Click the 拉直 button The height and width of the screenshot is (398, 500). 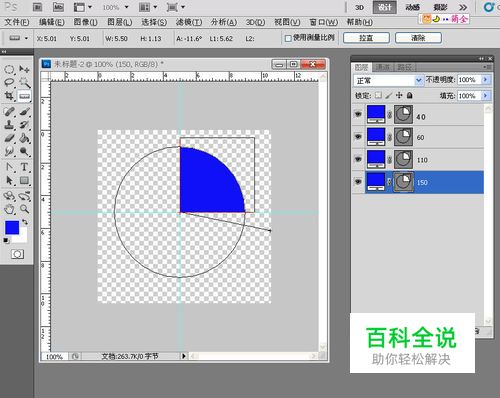(x=366, y=38)
